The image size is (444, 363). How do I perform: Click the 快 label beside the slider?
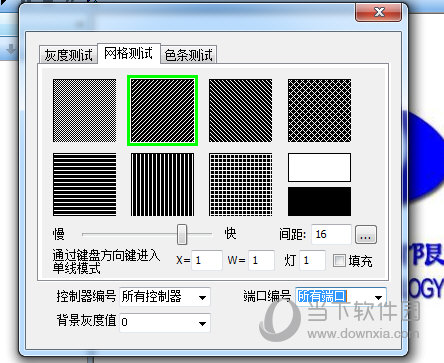pyautogui.click(x=230, y=233)
